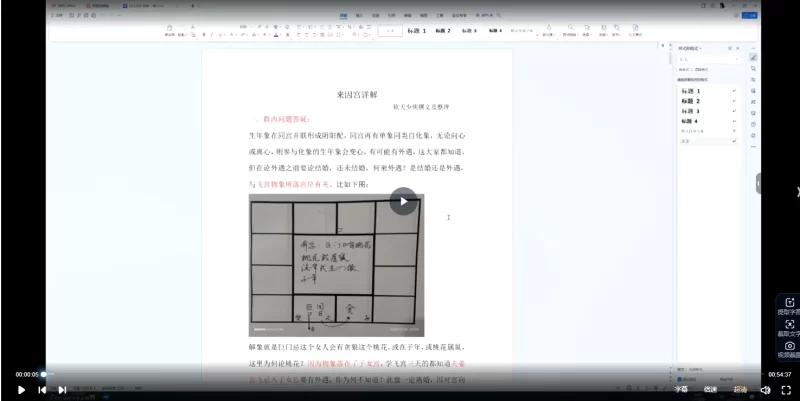Expand the current style dropdown in panel

738,58
